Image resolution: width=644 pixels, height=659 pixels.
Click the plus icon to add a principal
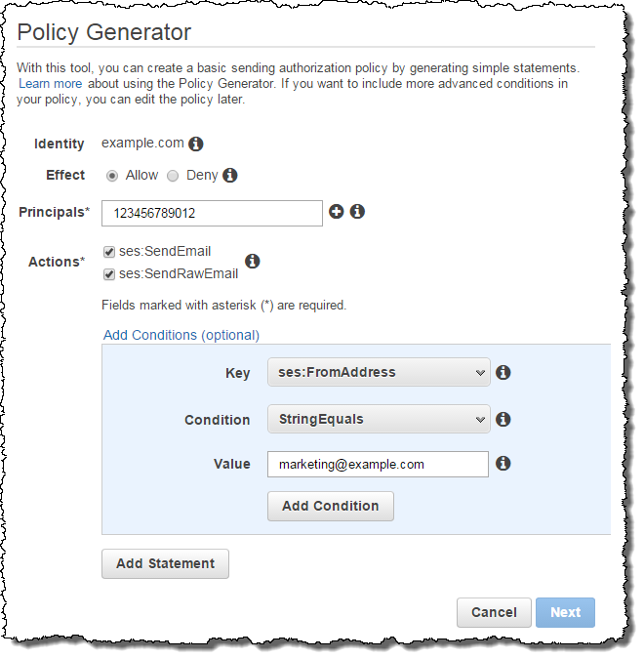337,211
